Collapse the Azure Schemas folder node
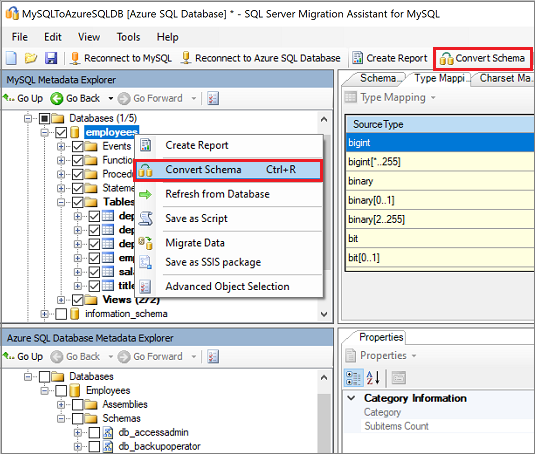The height and width of the screenshot is (454, 535). (x=61, y=419)
